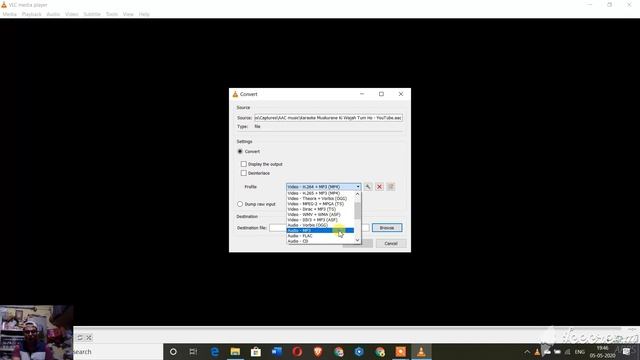Open the Help menu
Screen dimensions: 640x360
144,14
